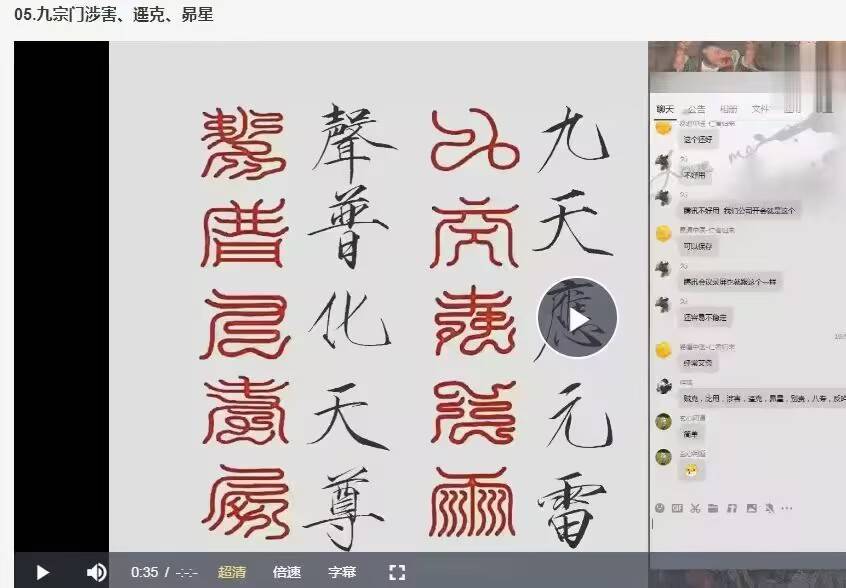Click the GIF icon in chat toolbar
The image size is (846, 588).
pos(677,508)
